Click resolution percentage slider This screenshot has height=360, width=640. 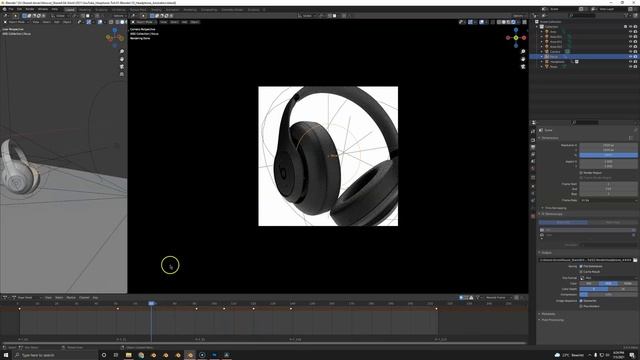(608, 155)
